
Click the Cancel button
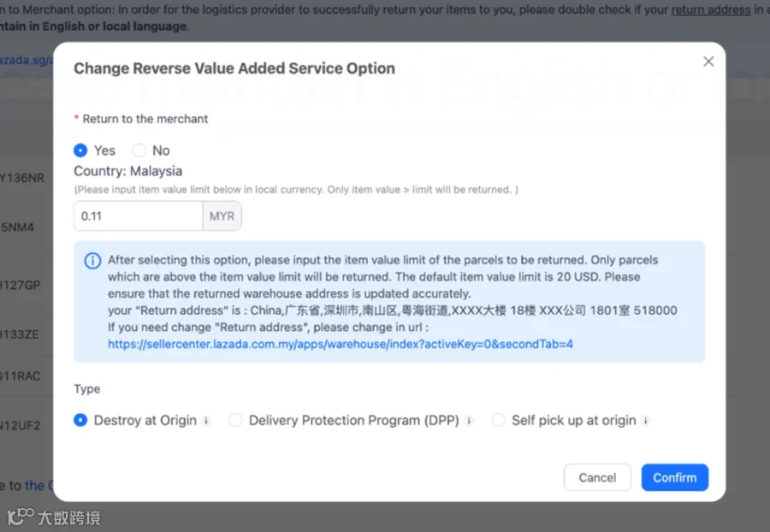click(x=597, y=477)
